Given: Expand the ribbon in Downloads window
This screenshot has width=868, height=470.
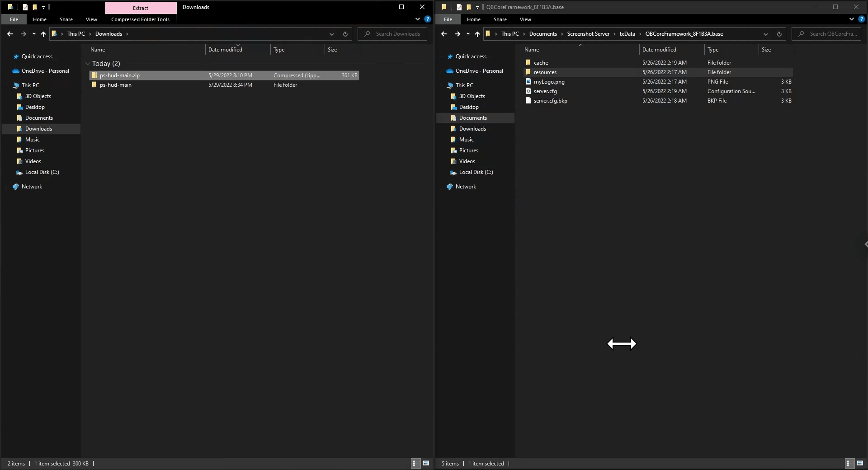Looking at the screenshot, I should click(x=417, y=19).
